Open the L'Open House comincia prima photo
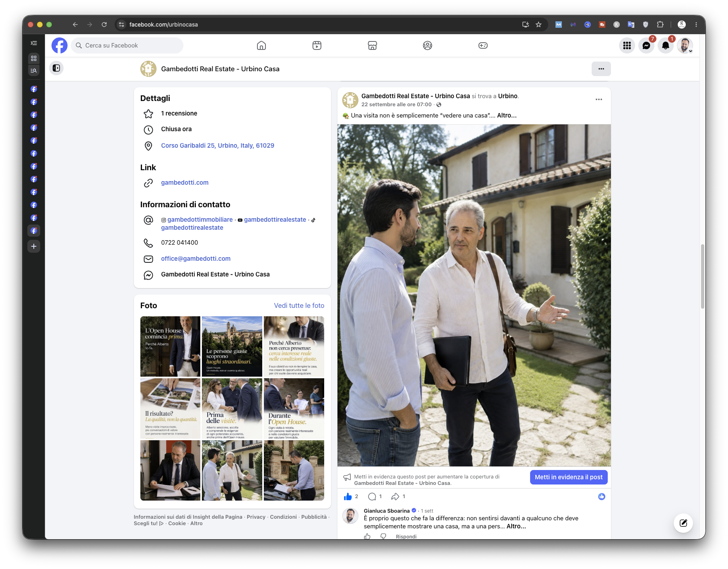The width and height of the screenshot is (728, 569). 170,346
